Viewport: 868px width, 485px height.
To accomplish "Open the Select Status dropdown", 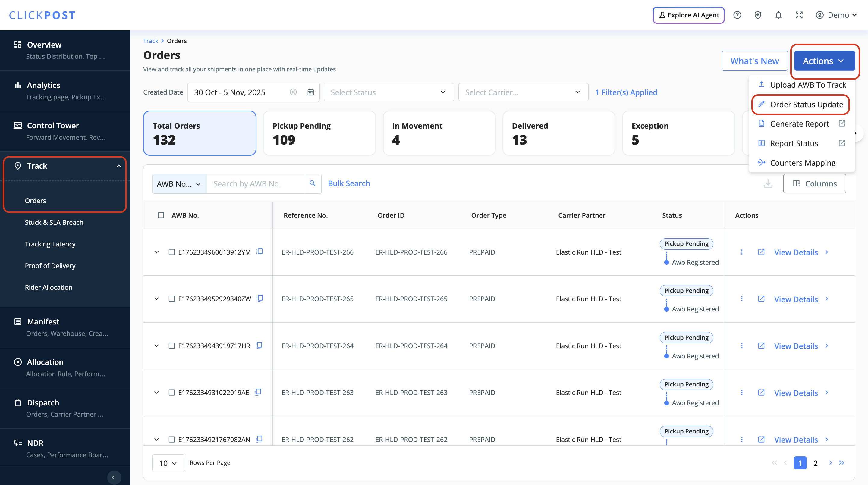I will point(388,92).
